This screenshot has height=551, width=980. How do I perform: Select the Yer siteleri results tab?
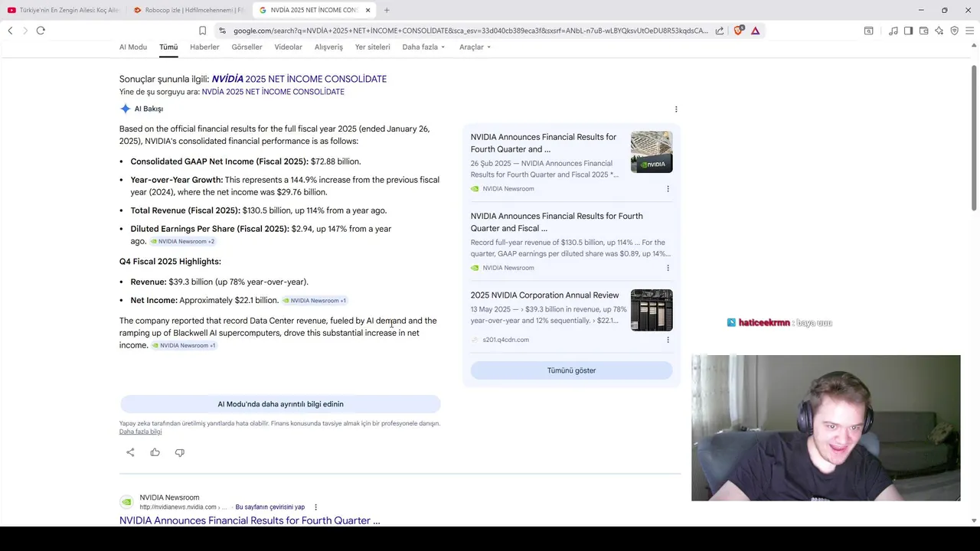click(373, 47)
